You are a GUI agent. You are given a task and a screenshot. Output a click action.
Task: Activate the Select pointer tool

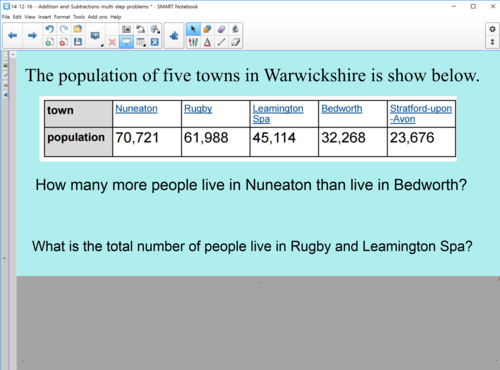[193, 29]
